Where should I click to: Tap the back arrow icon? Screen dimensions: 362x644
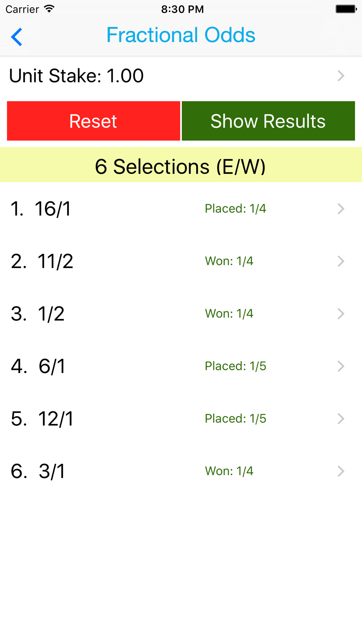(x=17, y=37)
